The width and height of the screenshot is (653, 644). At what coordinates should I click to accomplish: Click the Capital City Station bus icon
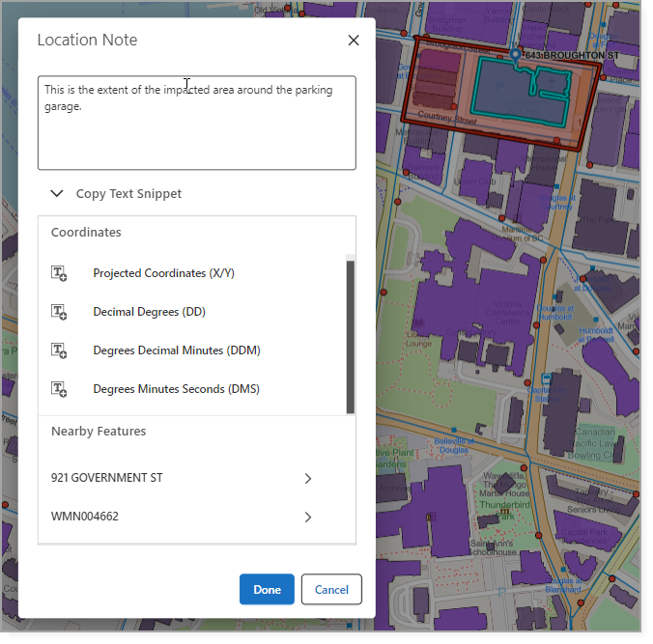pos(547,379)
